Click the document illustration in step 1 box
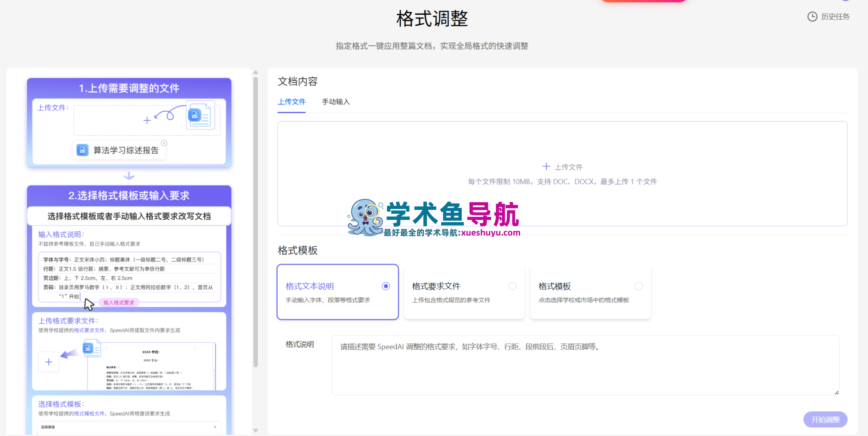The width and height of the screenshot is (868, 436). click(x=200, y=116)
